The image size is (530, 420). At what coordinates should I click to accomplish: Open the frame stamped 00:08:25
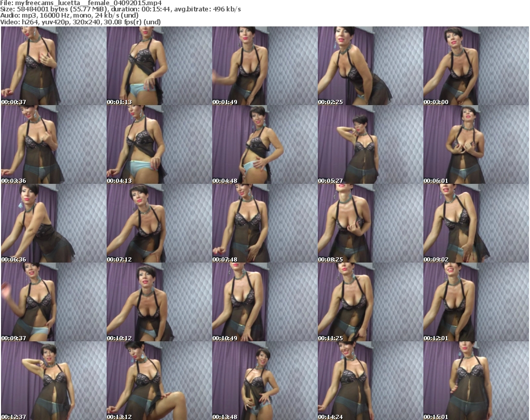[x=371, y=223]
